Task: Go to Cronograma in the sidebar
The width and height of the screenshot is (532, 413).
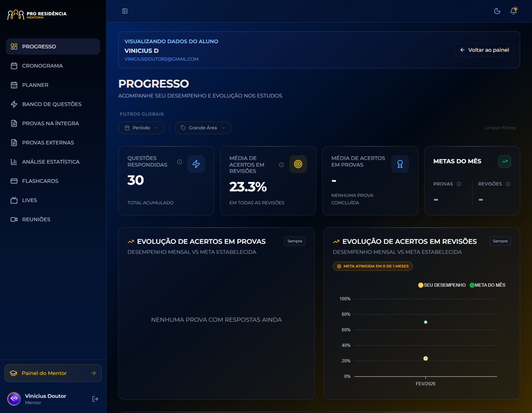Action: point(53,66)
